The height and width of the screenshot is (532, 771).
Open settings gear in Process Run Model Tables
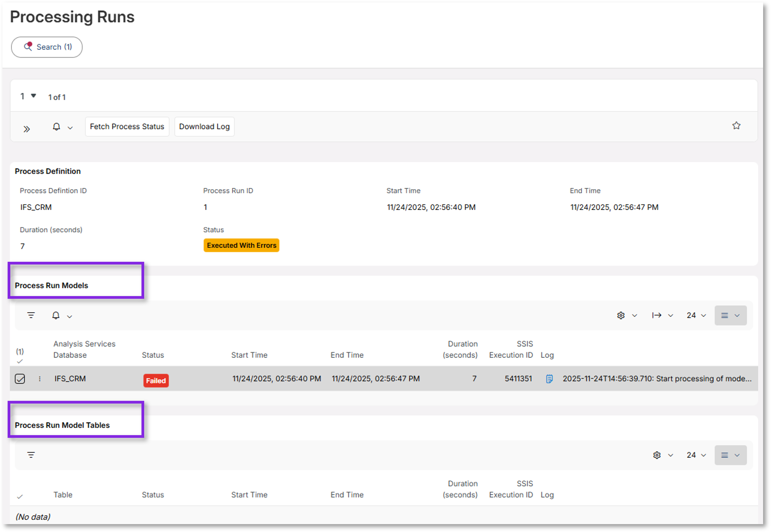(x=656, y=455)
